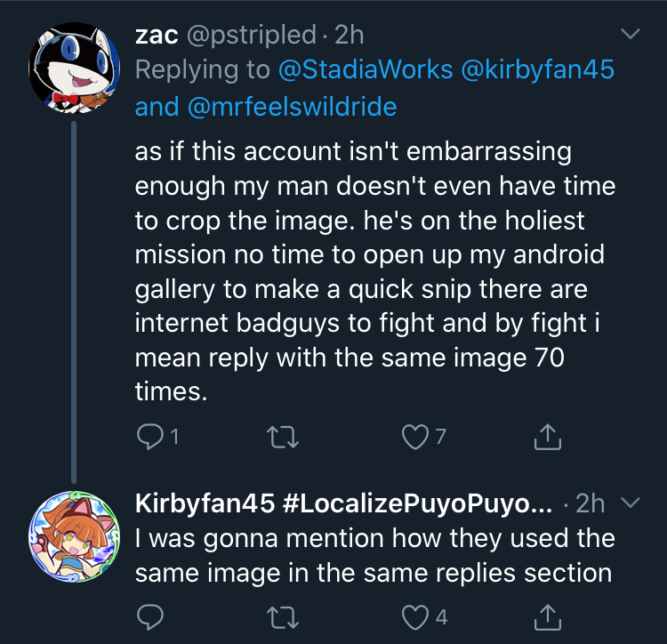Screen dimensions: 667x644
Task: Open @StadiaWorks mention link
Action: click(366, 69)
